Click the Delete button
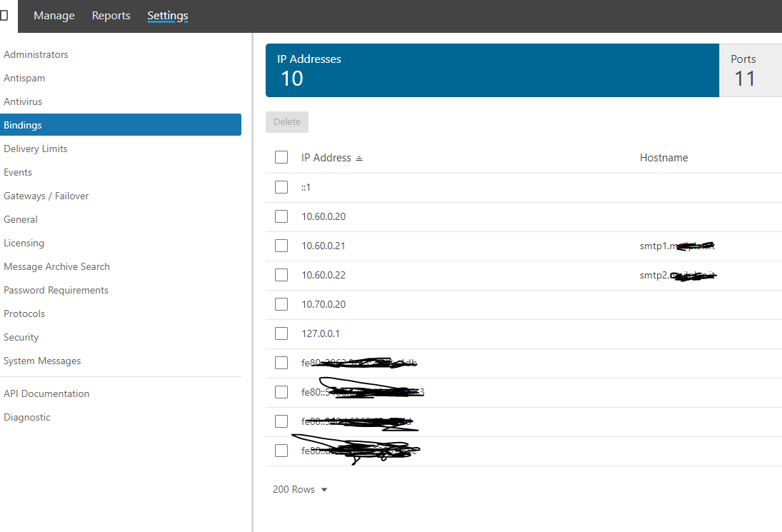The image size is (782, 532). pyautogui.click(x=287, y=122)
